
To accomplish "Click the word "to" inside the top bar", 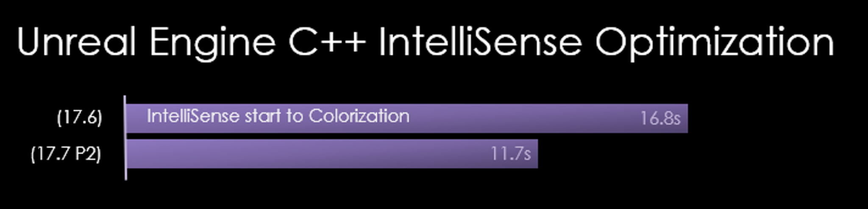I will (295, 116).
